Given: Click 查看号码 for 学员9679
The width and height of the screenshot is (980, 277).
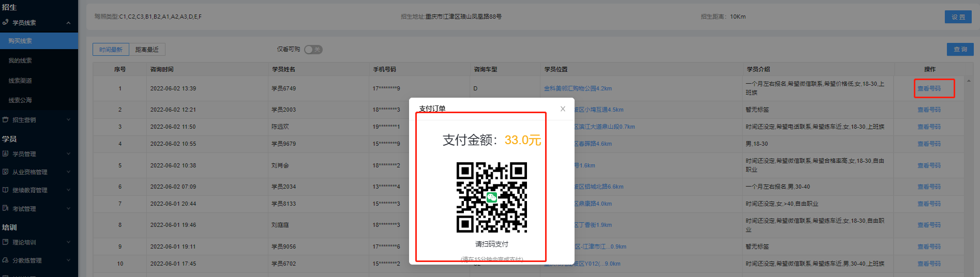Looking at the screenshot, I should pyautogui.click(x=929, y=144).
